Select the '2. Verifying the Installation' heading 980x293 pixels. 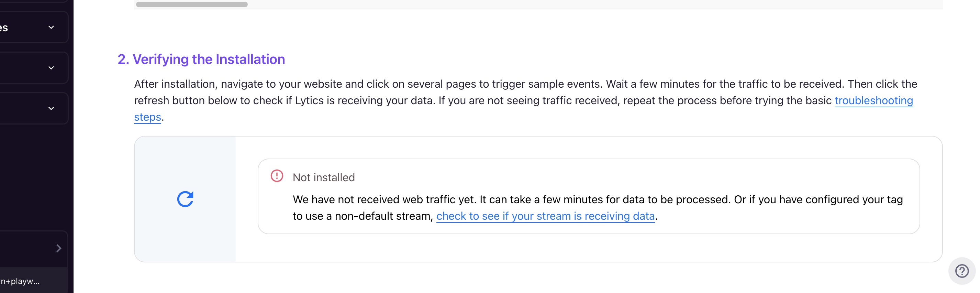click(201, 59)
